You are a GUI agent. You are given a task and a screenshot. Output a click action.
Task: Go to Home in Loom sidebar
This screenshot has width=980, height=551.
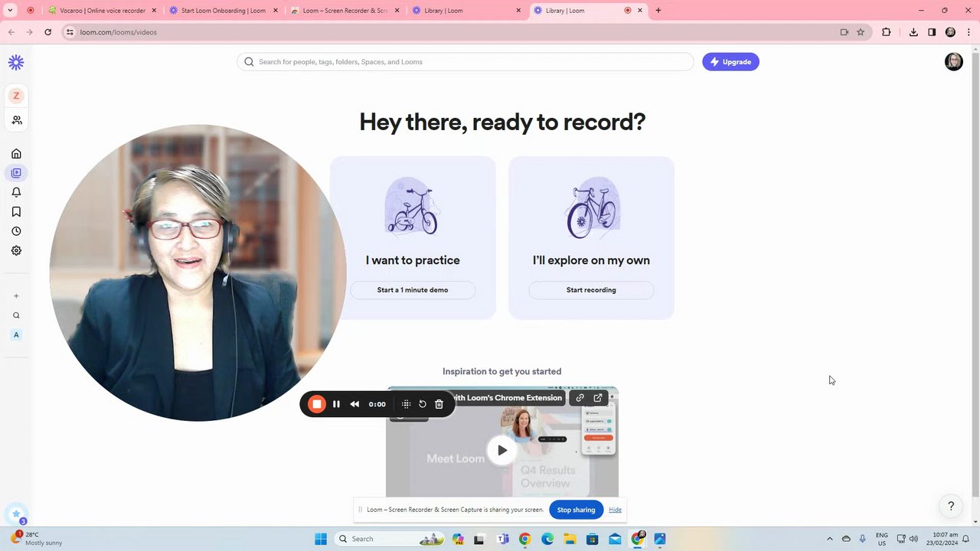(16, 154)
